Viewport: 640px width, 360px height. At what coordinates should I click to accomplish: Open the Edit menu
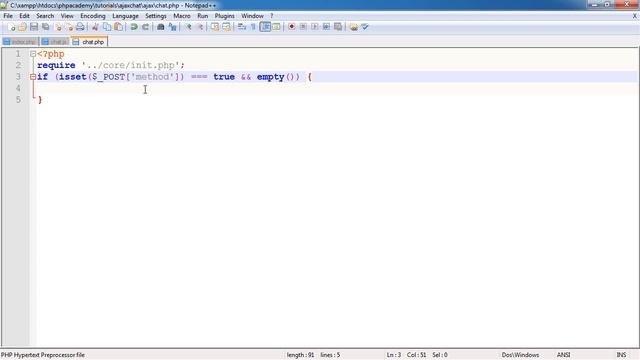coord(24,16)
